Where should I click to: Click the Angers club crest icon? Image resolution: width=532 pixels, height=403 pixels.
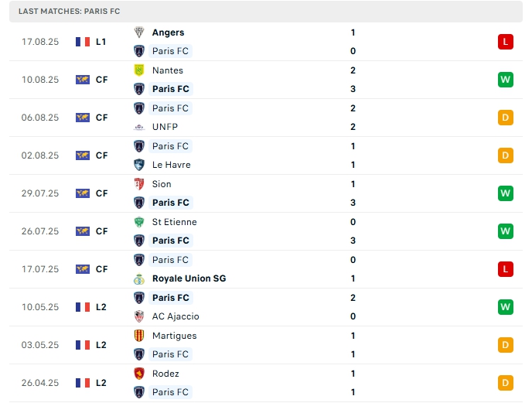[139, 32]
